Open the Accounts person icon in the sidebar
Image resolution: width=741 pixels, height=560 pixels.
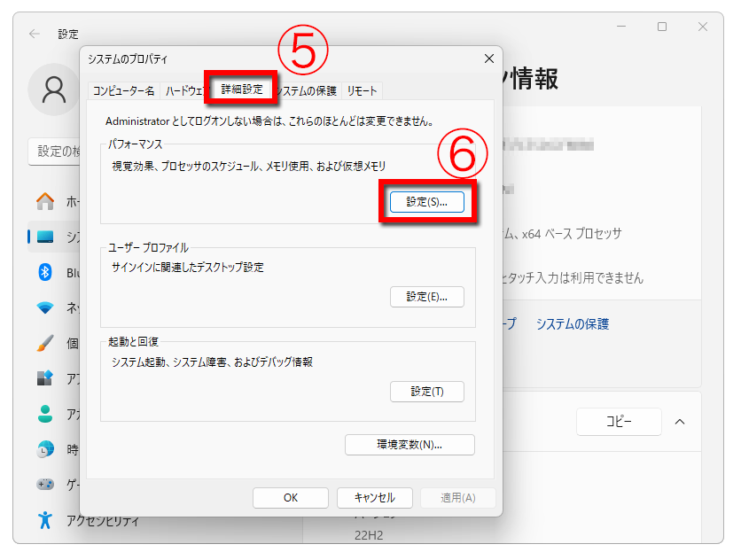[x=45, y=414]
